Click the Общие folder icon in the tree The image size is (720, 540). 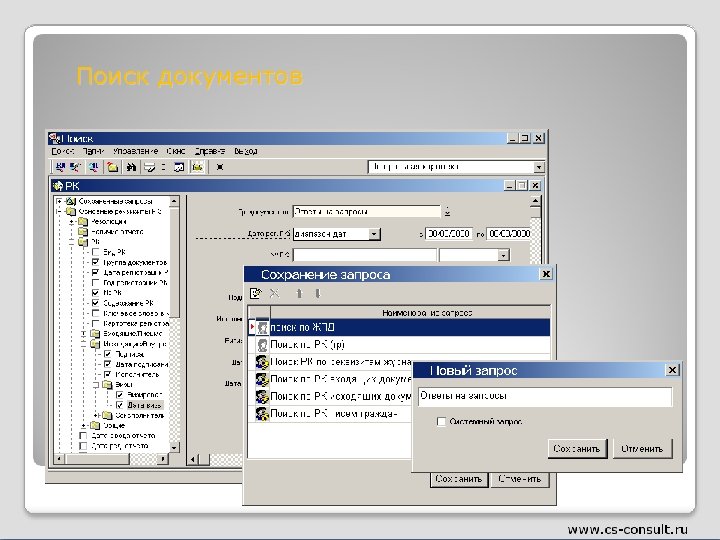click(96, 425)
